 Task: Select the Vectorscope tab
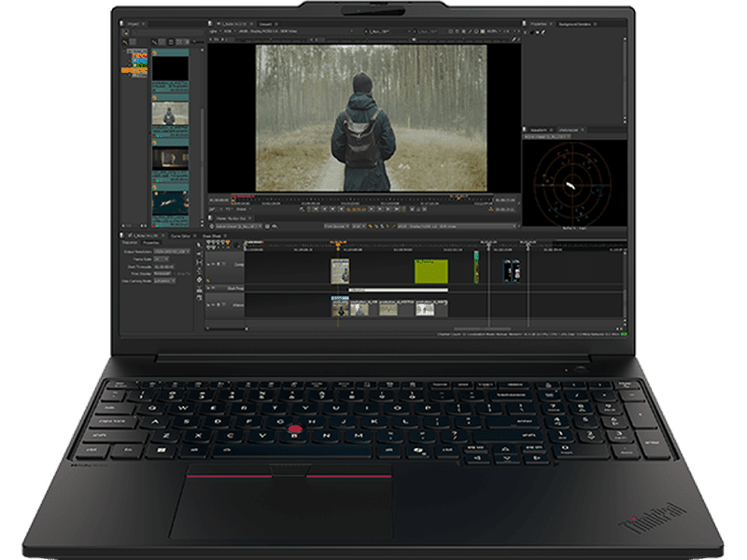click(569, 130)
